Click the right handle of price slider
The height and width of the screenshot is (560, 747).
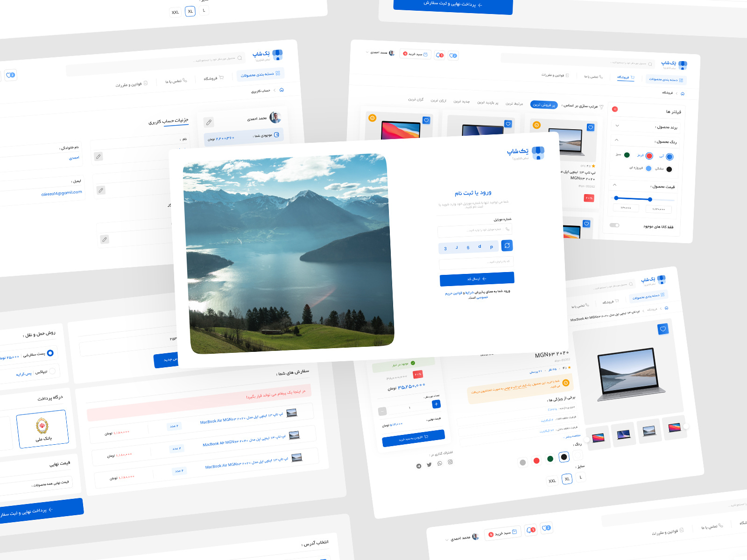[650, 199]
